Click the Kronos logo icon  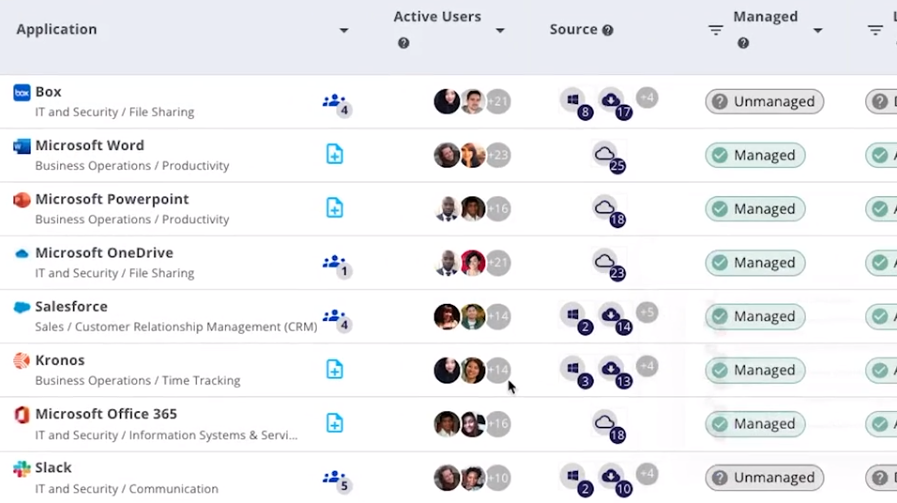point(22,361)
